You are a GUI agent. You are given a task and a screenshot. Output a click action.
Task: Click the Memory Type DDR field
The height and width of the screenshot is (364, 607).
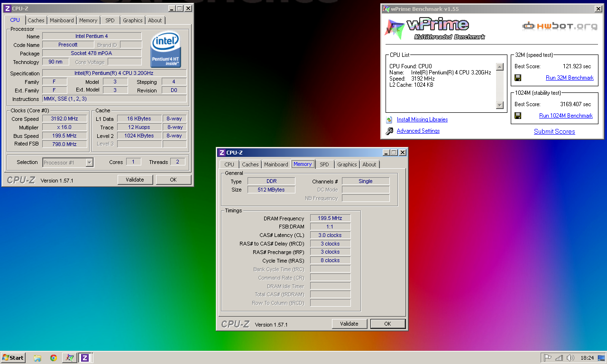coord(271,181)
